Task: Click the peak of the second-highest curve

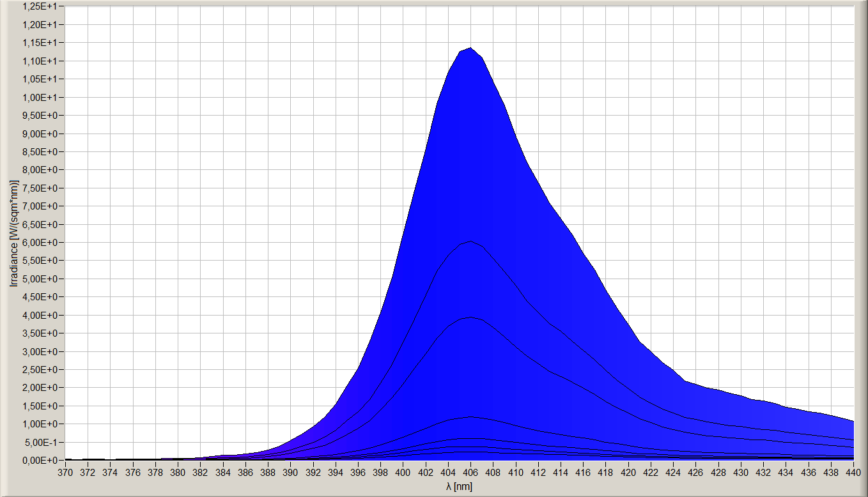Action: pos(470,241)
